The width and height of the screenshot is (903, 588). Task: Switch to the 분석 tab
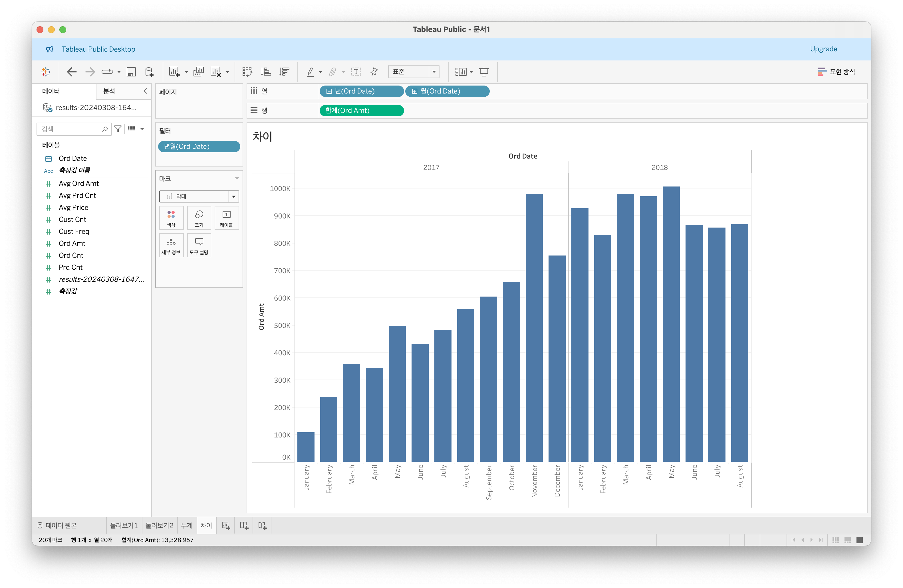pos(109,91)
